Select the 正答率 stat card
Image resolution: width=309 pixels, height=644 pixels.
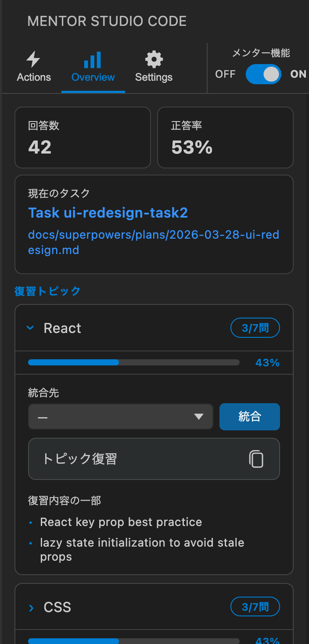(225, 137)
